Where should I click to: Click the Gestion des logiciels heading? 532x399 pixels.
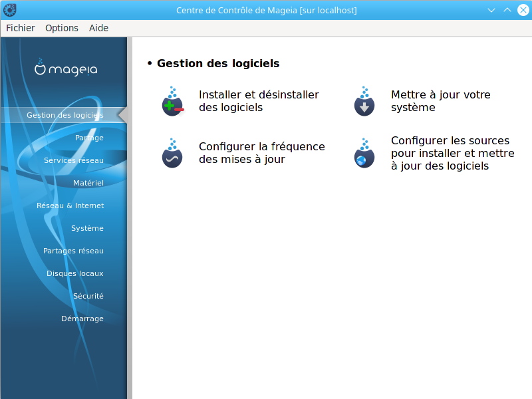click(x=218, y=63)
